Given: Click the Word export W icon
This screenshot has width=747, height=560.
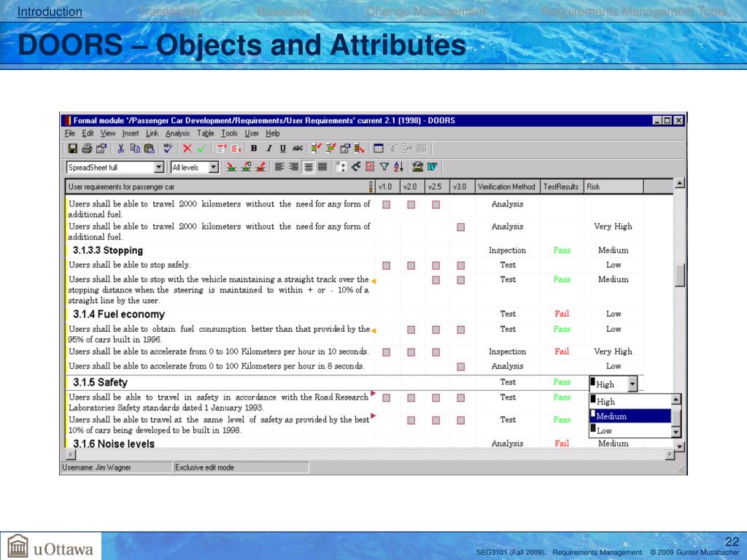Looking at the screenshot, I should pyautogui.click(x=432, y=167).
